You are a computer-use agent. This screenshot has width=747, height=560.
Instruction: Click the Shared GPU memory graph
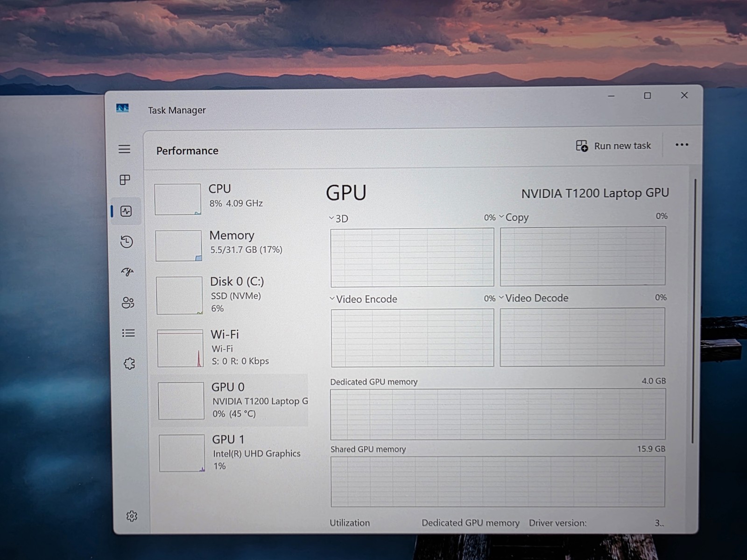498,482
